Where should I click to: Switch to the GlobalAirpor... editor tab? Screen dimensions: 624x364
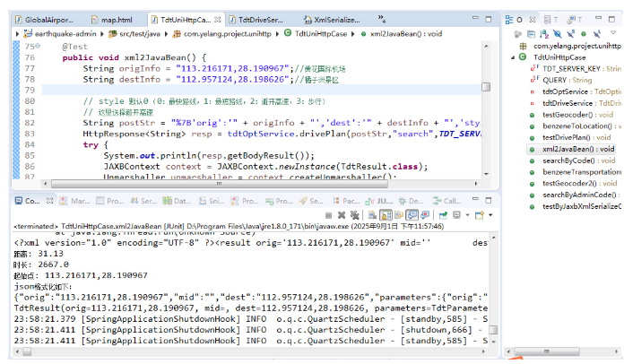tap(45, 20)
